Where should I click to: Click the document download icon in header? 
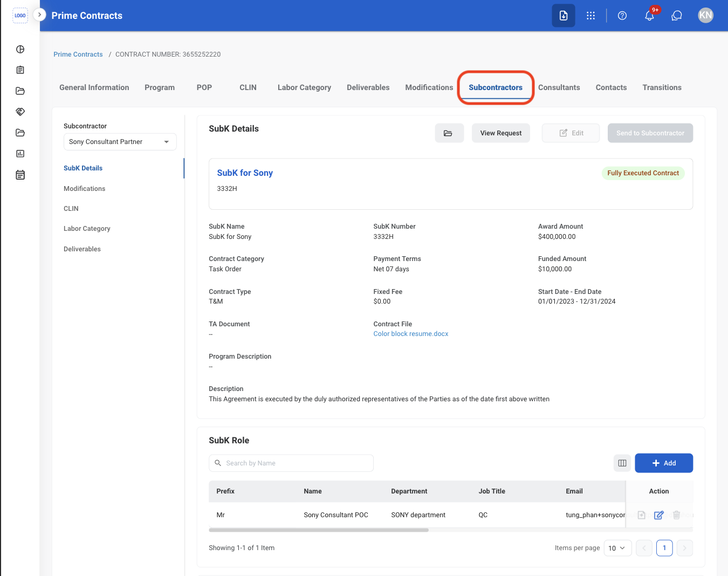tap(564, 16)
